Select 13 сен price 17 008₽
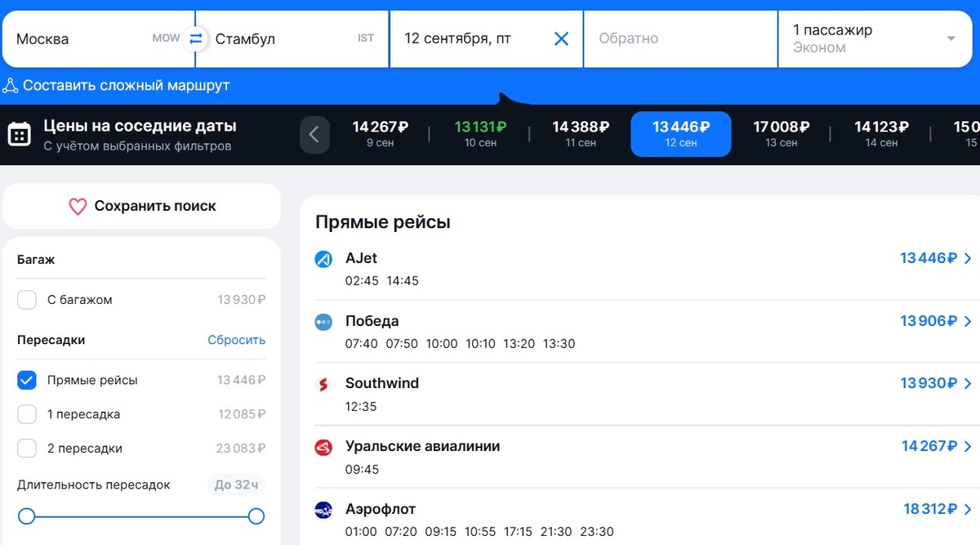Viewport: 980px width, 545px height. pyautogui.click(x=782, y=134)
